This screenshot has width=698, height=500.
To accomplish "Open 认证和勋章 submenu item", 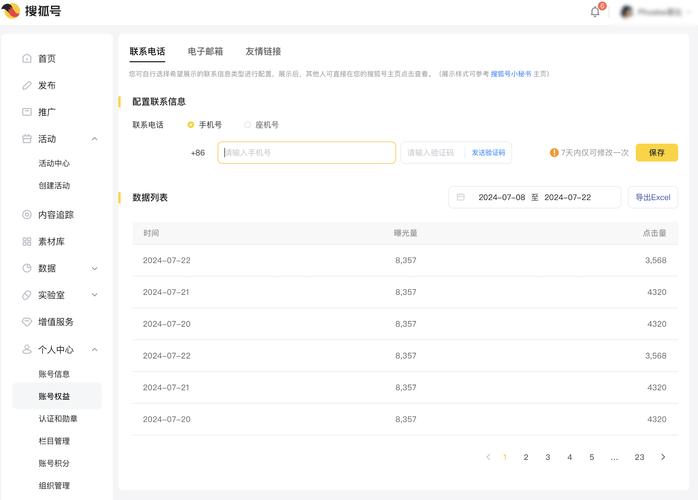I will (58, 419).
